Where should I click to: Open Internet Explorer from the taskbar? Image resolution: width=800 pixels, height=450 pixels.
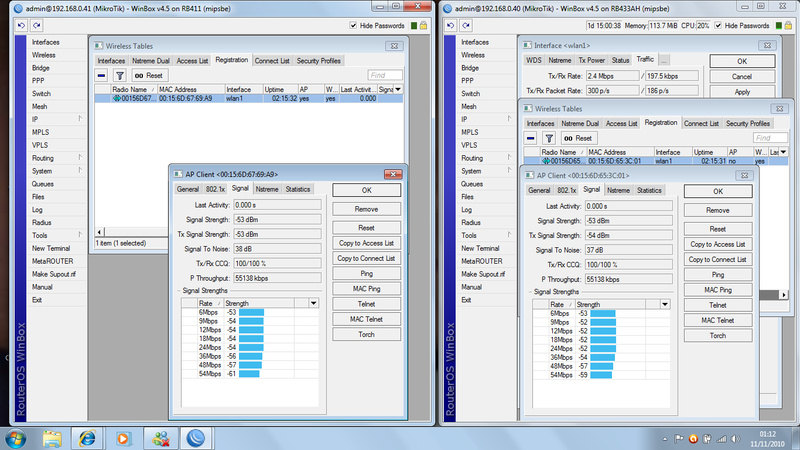tap(88, 437)
